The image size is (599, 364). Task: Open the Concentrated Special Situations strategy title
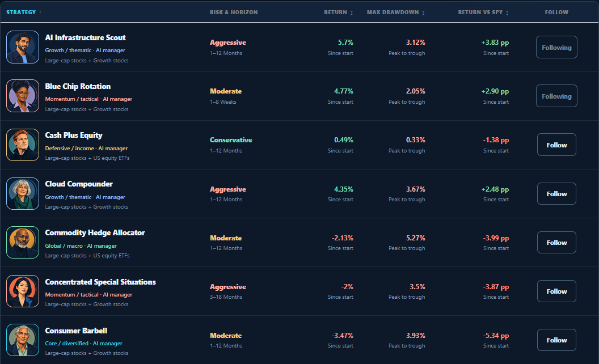(x=100, y=282)
